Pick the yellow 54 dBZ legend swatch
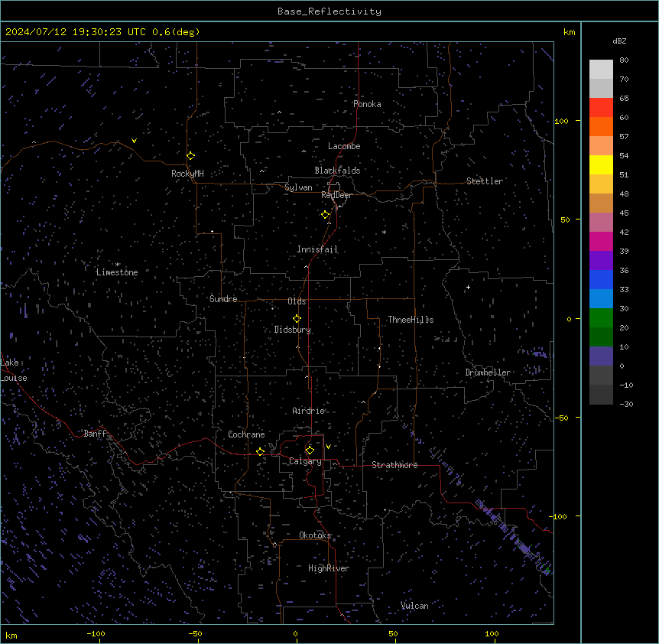The height and width of the screenshot is (644, 659). tap(601, 164)
